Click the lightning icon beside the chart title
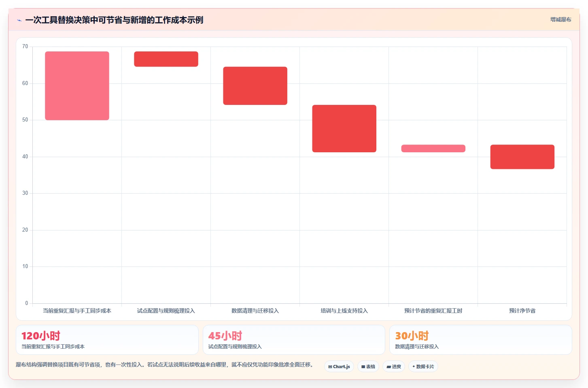 [x=19, y=20]
